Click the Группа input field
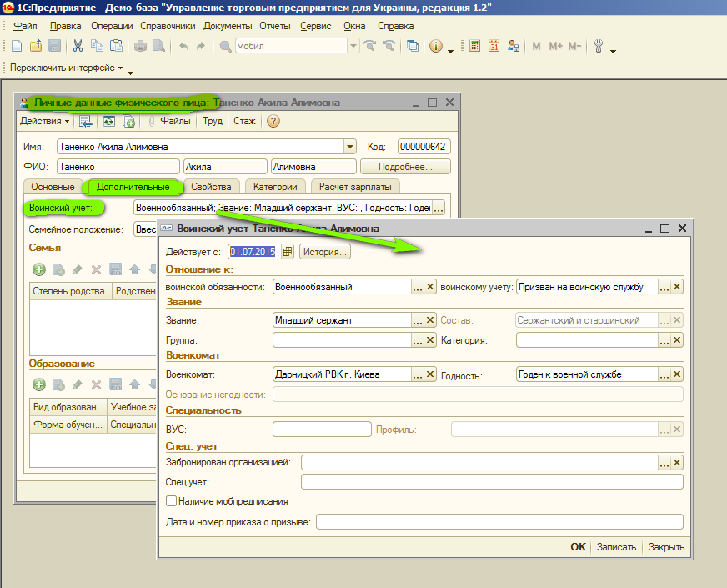The image size is (727, 588). point(342,340)
